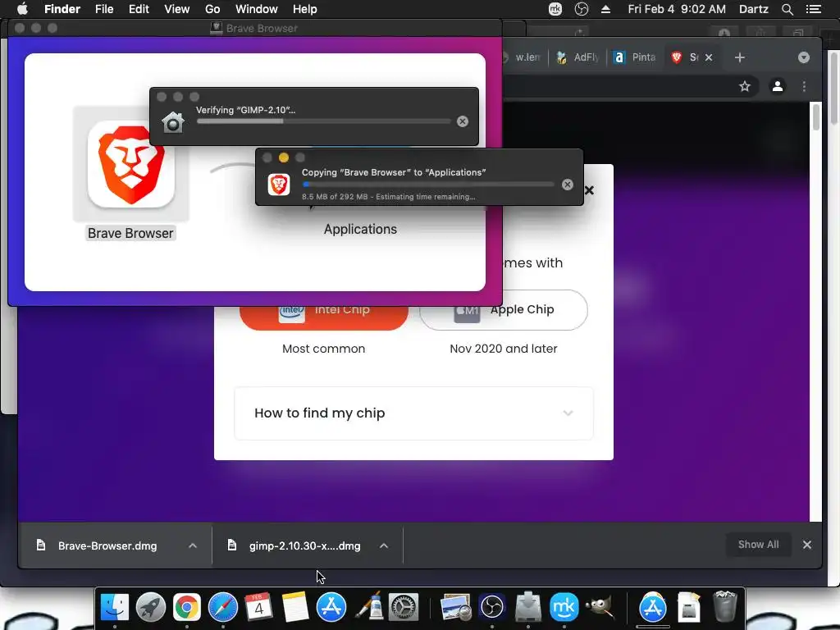Select the Brave Browser label in installer

(x=130, y=233)
